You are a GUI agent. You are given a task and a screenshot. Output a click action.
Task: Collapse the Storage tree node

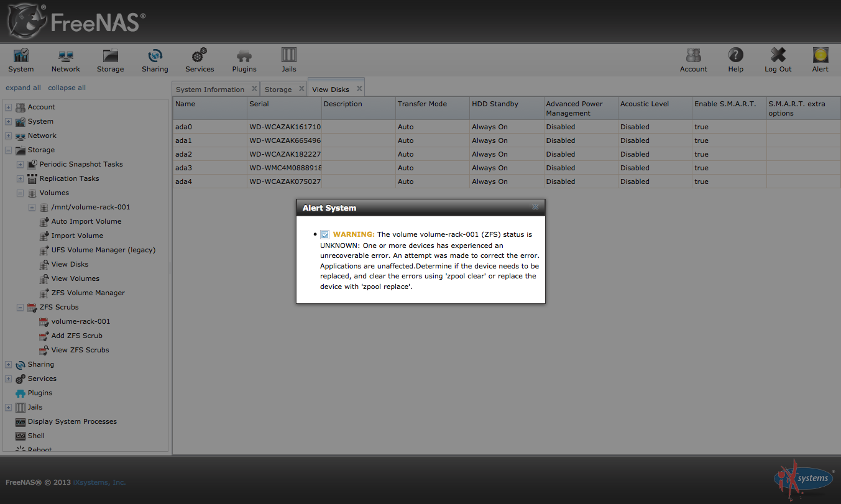point(9,150)
